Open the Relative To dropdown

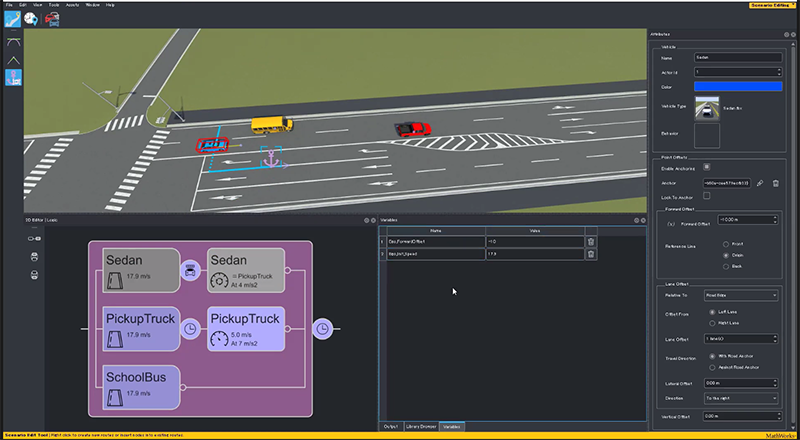click(x=740, y=296)
